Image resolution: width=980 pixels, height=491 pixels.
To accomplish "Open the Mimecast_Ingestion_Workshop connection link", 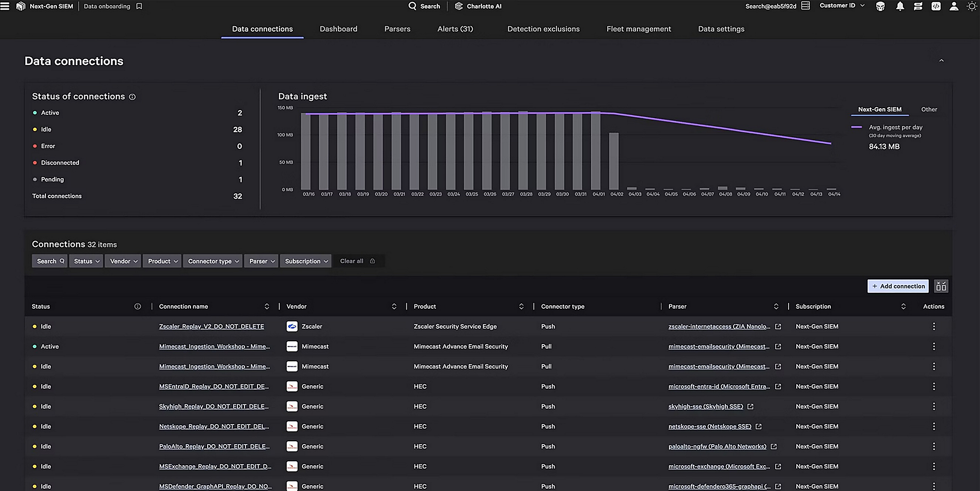I will [214, 346].
